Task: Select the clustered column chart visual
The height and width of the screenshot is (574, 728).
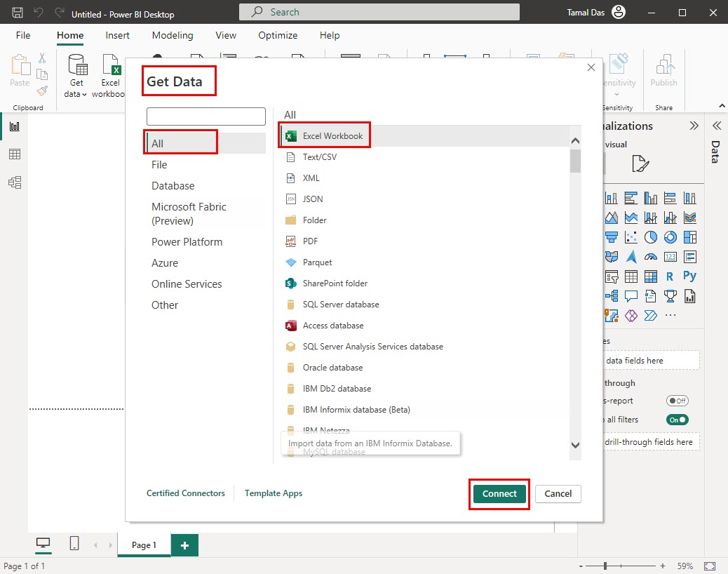Action: coord(650,199)
